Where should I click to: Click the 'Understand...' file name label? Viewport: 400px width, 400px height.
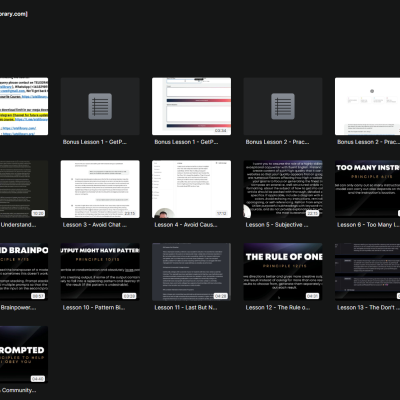pos(18,225)
